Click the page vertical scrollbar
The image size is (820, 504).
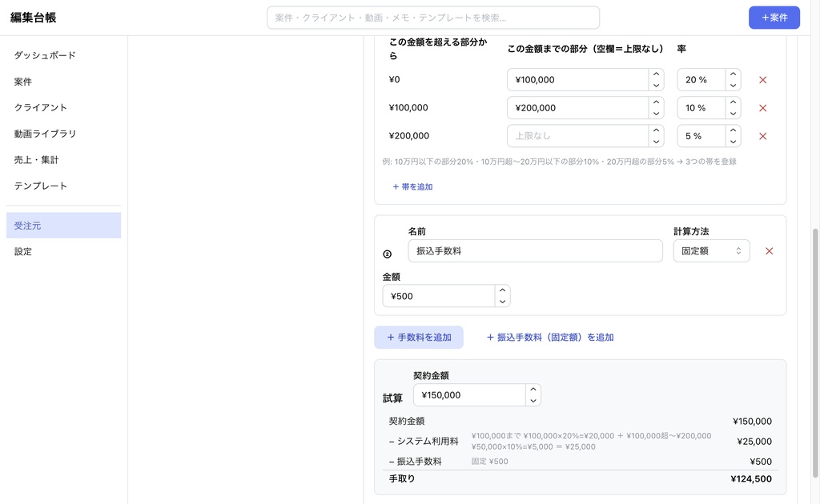click(x=815, y=353)
